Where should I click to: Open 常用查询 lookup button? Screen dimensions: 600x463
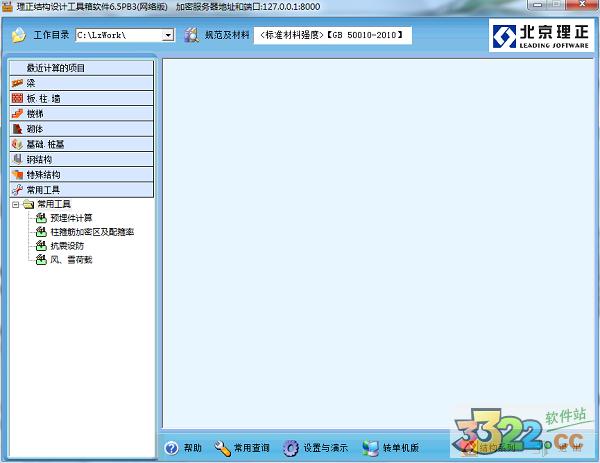pyautogui.click(x=242, y=448)
